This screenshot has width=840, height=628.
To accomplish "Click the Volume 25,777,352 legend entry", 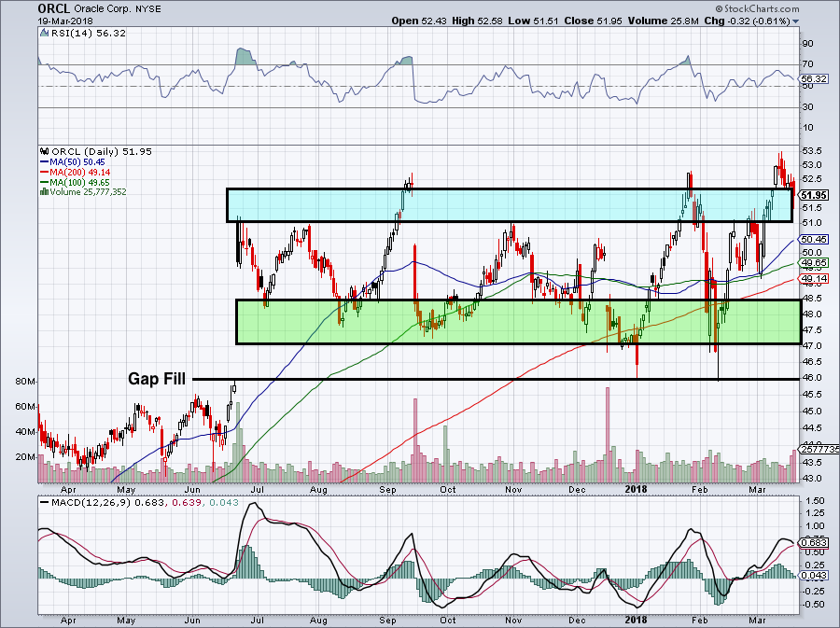I will (88, 191).
